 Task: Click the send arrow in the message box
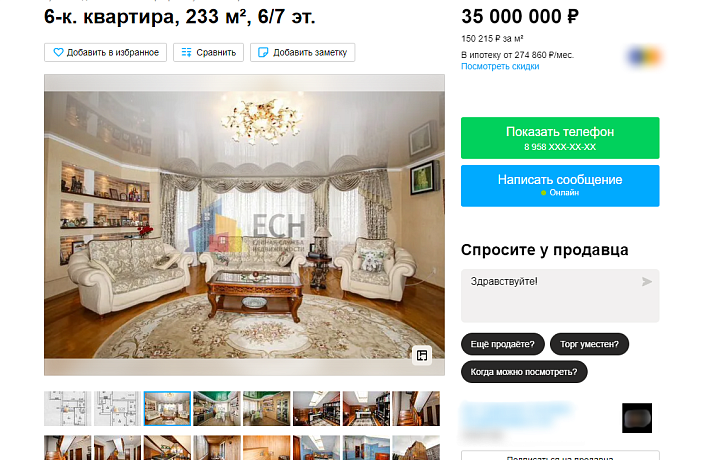pyautogui.click(x=647, y=281)
